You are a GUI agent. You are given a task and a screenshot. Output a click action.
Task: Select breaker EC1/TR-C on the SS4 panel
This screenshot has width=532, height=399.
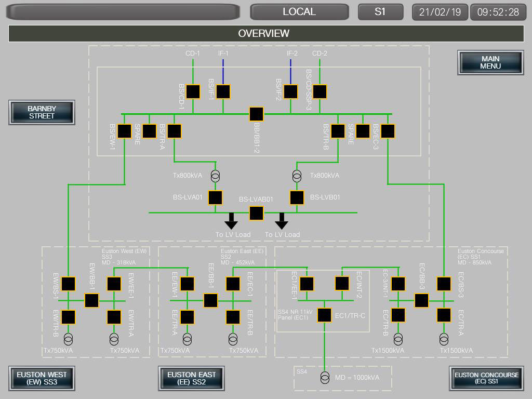pyautogui.click(x=324, y=314)
